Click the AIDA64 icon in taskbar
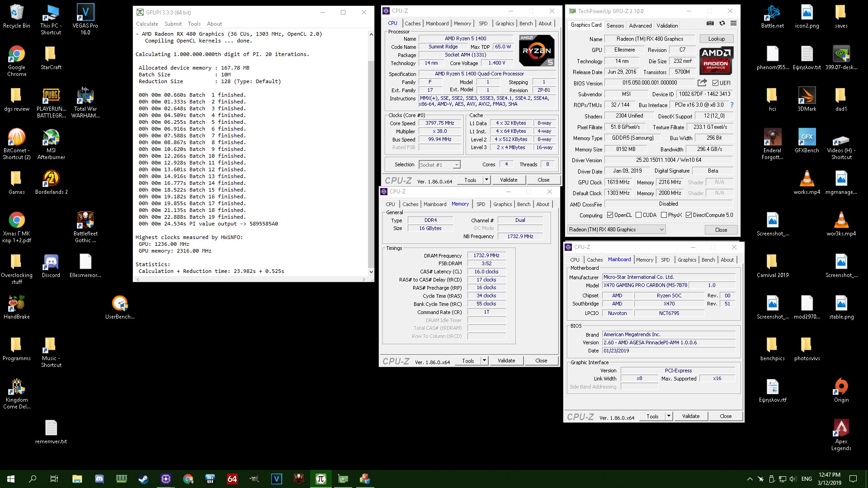Screen dimensions: 868x488 click(232, 479)
